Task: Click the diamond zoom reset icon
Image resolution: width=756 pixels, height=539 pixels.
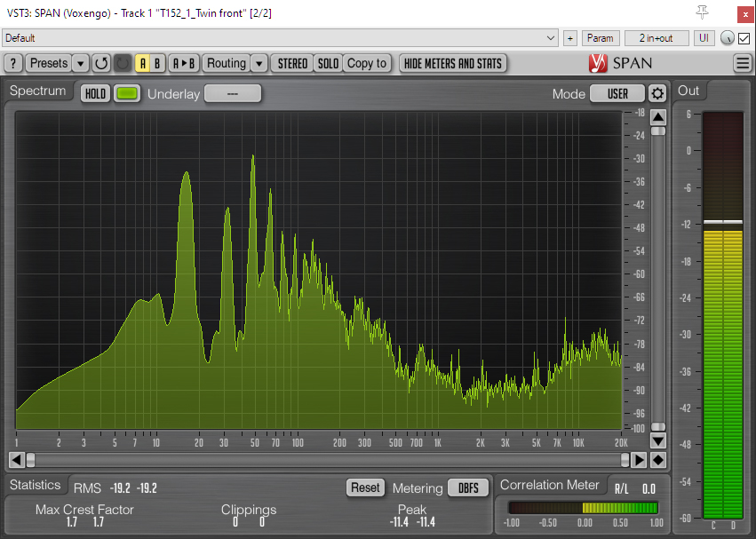Action: tap(657, 459)
